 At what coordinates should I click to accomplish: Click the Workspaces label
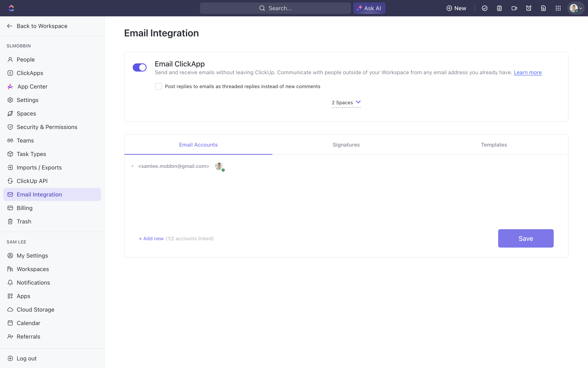(33, 269)
